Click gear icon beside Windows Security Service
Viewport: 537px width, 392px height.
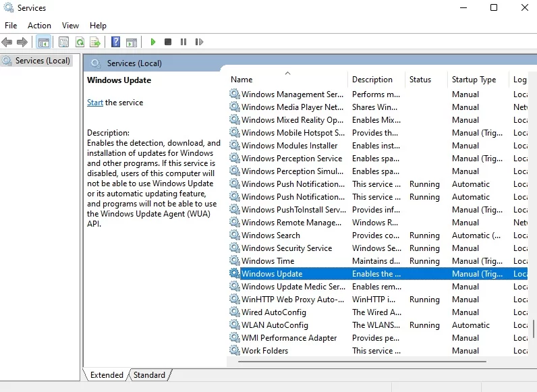[x=235, y=248]
